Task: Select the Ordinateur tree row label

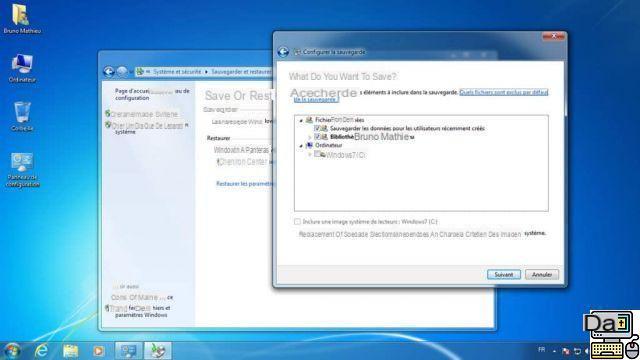Action: tap(329, 145)
